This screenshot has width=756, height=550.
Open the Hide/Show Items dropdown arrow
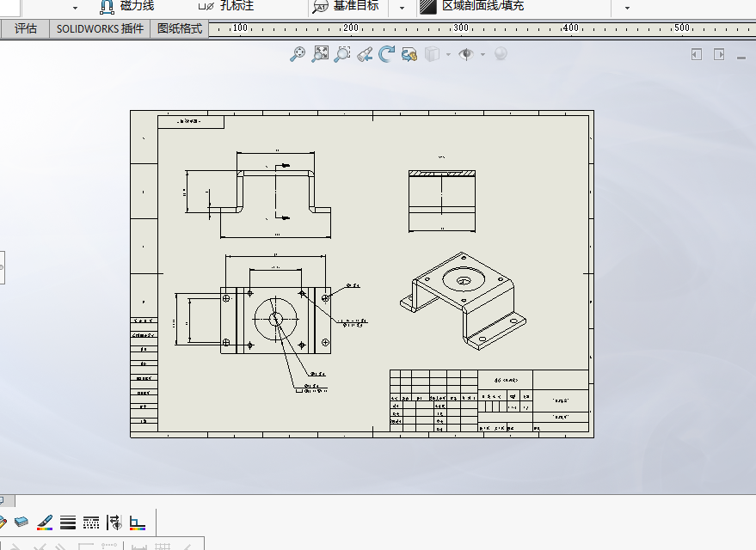tap(482, 54)
